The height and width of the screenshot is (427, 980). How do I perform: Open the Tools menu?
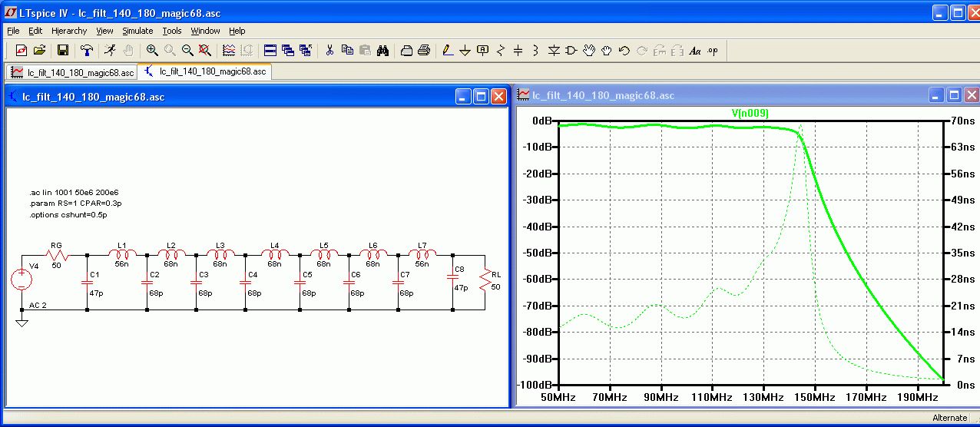point(171,31)
